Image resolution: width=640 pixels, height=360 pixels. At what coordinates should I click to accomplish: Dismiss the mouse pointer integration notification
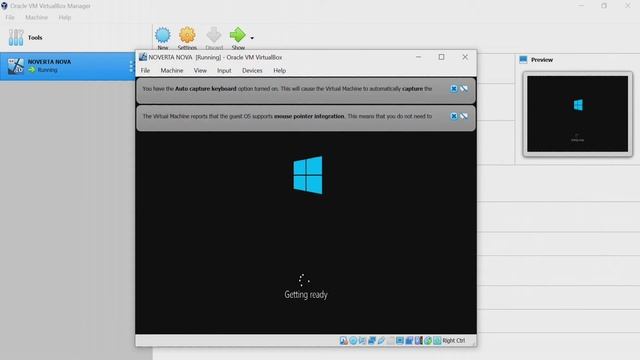[x=454, y=116]
